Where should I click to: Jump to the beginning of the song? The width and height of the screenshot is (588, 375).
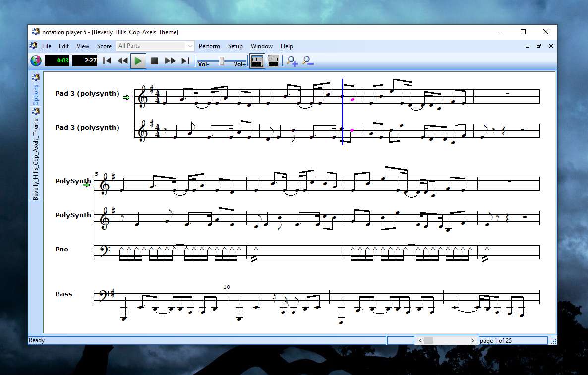[x=107, y=61]
